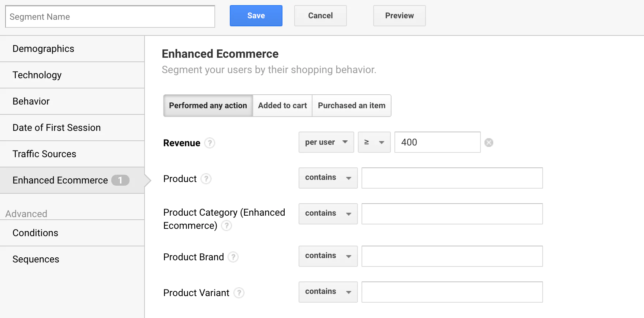The width and height of the screenshot is (644, 318).
Task: Select the Performed any action toggle
Action: (x=208, y=106)
